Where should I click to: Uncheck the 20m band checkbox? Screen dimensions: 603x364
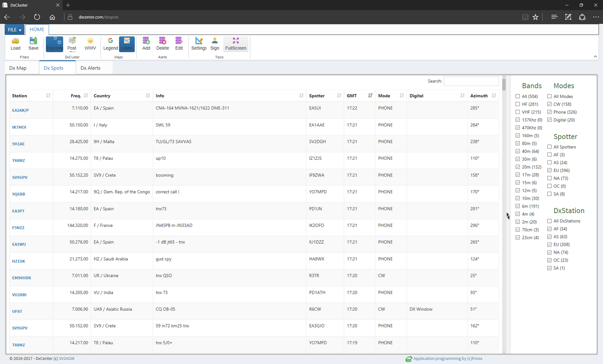[x=518, y=167]
